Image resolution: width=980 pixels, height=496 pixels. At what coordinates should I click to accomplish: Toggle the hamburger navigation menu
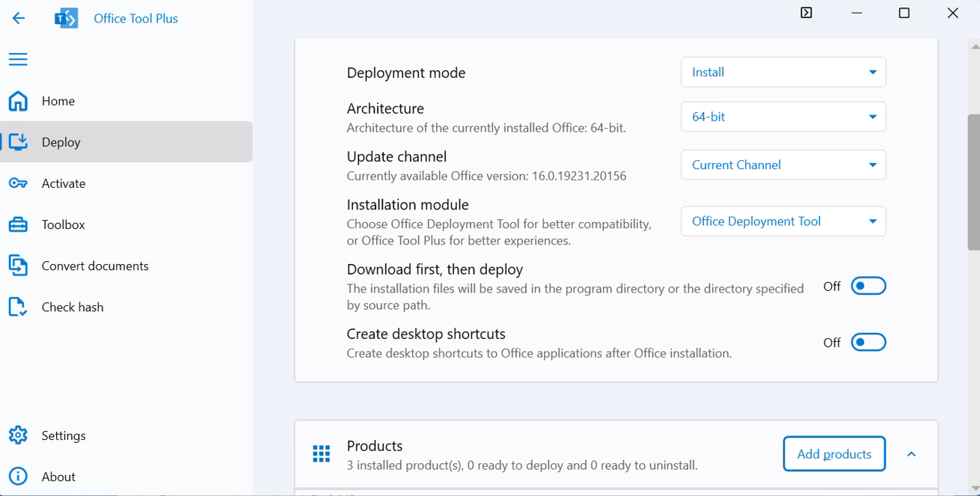[18, 59]
